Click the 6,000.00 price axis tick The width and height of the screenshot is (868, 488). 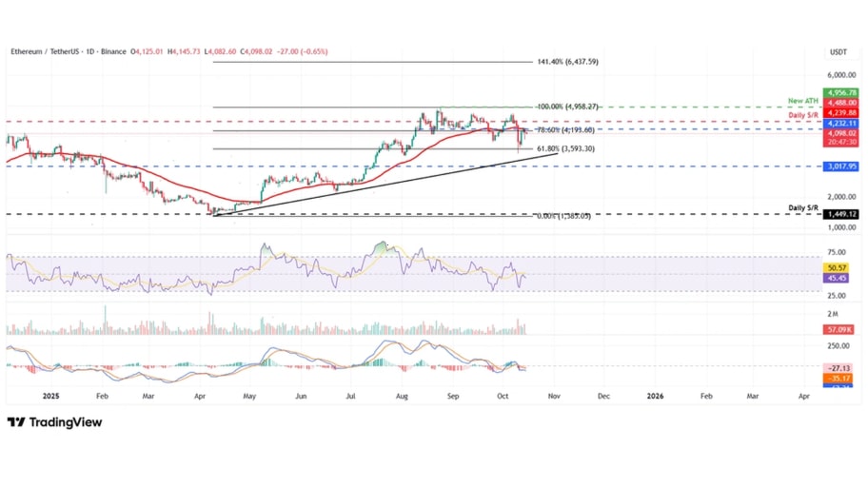[x=841, y=74]
